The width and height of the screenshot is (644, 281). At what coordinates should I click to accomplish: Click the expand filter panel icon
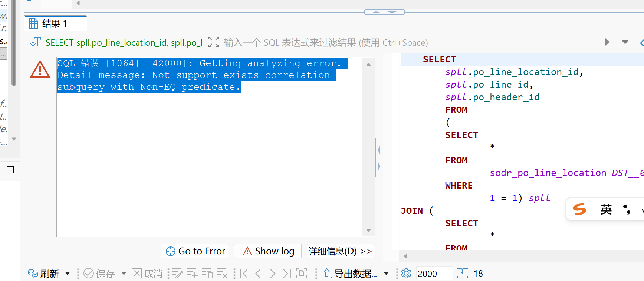point(214,42)
